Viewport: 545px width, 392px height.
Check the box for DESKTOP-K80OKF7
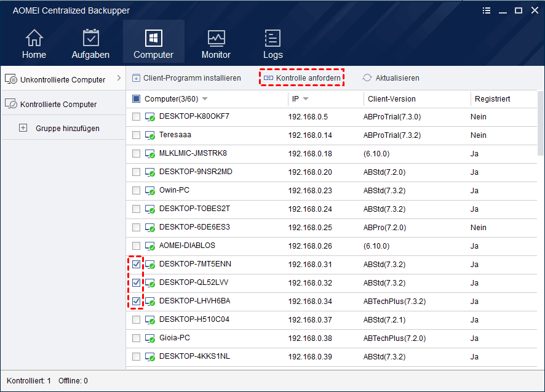[x=137, y=116]
